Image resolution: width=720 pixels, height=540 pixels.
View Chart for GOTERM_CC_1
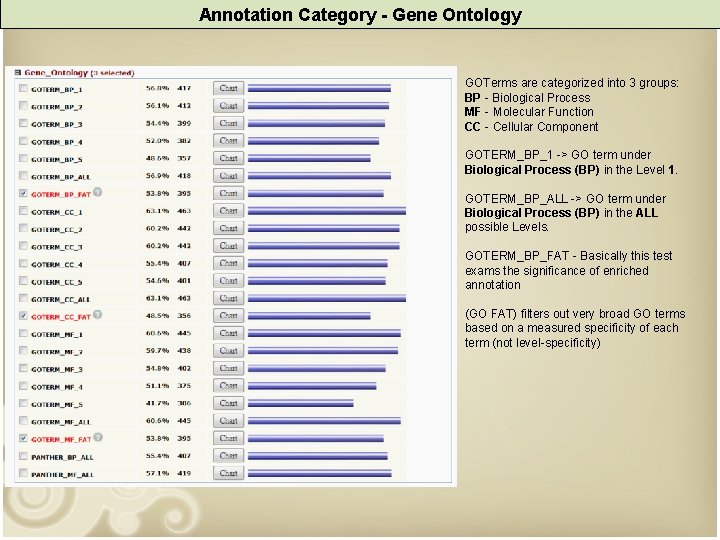[228, 211]
